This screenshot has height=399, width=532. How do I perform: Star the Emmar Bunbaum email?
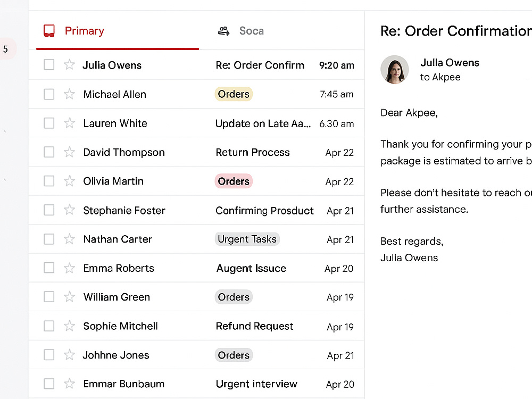click(69, 384)
